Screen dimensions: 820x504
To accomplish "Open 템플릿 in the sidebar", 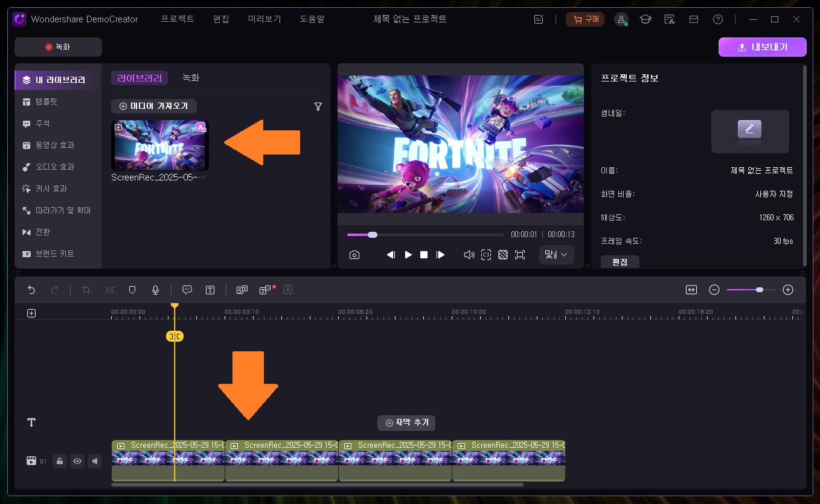I will pyautogui.click(x=57, y=101).
